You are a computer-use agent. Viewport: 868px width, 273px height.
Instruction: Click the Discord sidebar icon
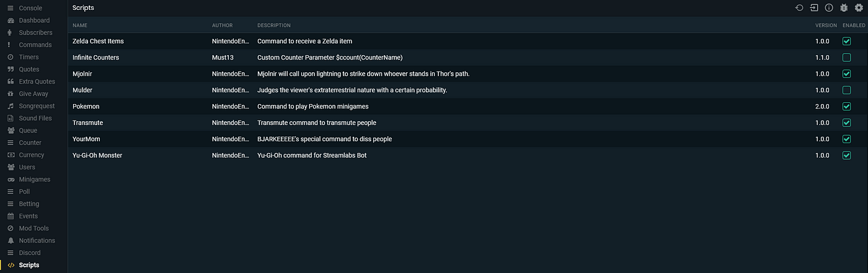point(11,253)
